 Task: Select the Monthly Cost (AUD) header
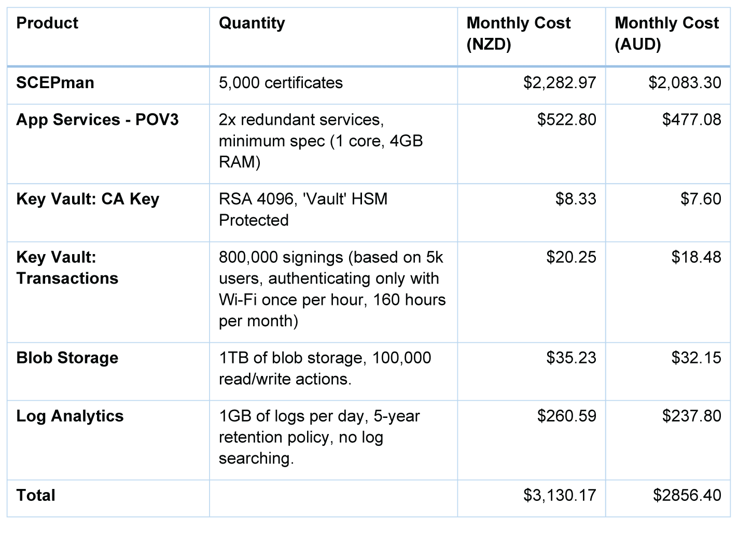666,34
